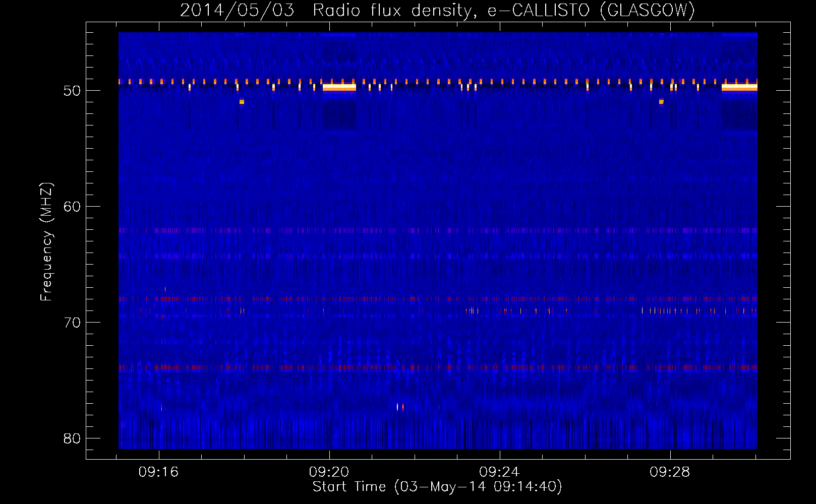Click the 'Start Time (03-May-14 09:14:40)' axis label
The image size is (816, 504).
pyautogui.click(x=437, y=487)
